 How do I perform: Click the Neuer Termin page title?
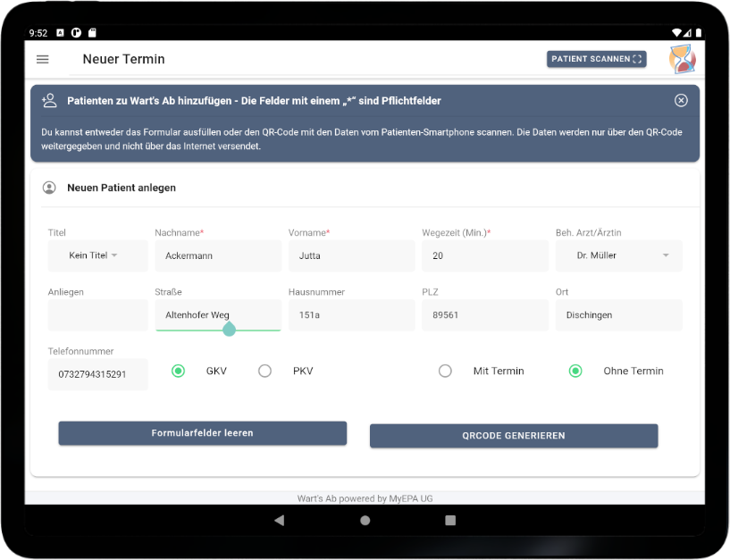[124, 59]
